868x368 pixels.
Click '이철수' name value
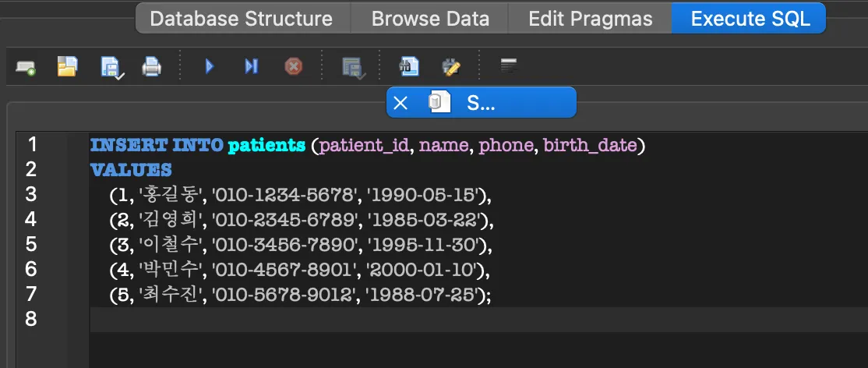pyautogui.click(x=170, y=246)
